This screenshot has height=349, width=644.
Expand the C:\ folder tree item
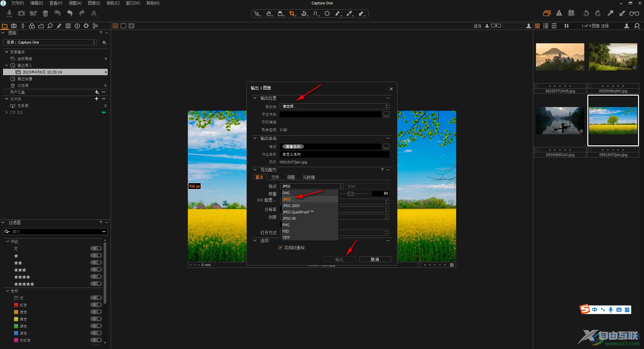pyautogui.click(x=6, y=112)
